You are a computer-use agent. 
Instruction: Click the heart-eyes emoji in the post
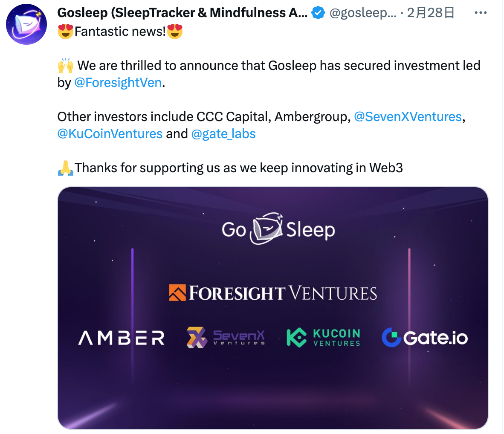pos(65,31)
